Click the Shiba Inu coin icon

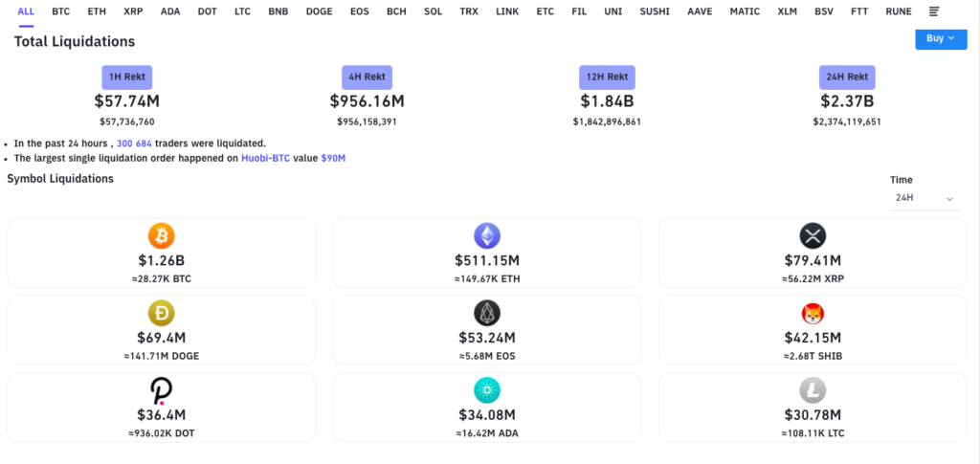click(813, 313)
